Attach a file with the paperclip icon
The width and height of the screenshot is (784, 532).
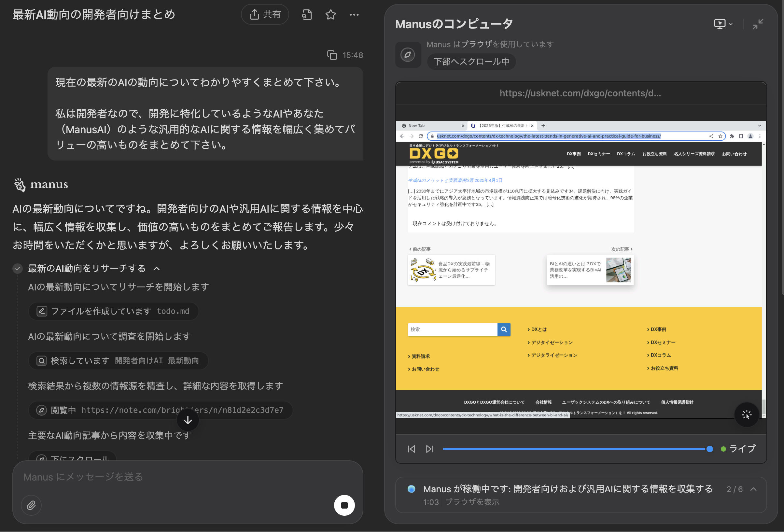(31, 505)
